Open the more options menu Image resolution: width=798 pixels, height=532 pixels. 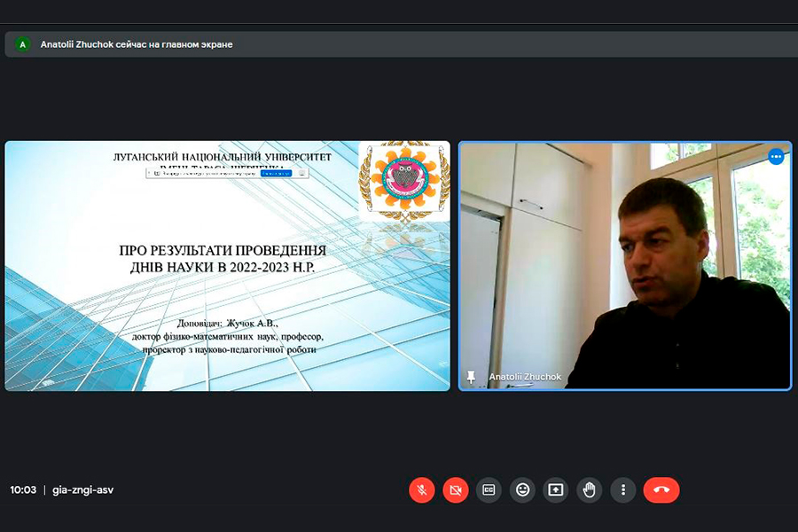pos(623,490)
